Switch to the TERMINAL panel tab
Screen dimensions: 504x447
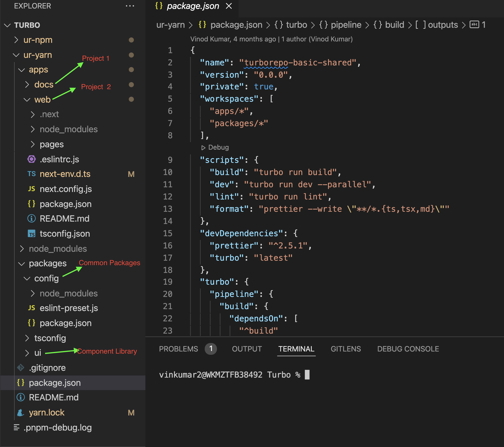[x=296, y=349]
